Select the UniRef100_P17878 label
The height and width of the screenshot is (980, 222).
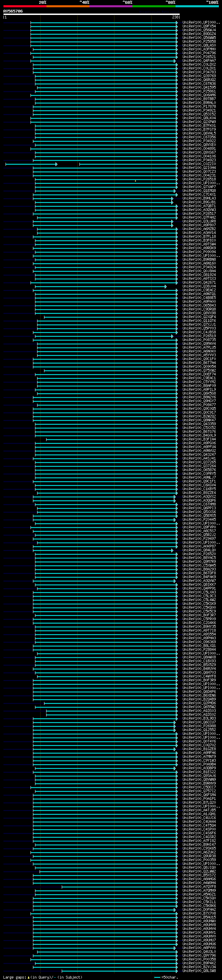pos(199,106)
